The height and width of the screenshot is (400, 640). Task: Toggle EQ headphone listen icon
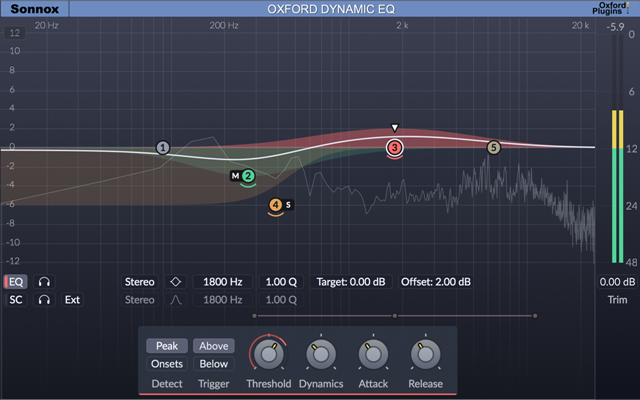point(44,282)
